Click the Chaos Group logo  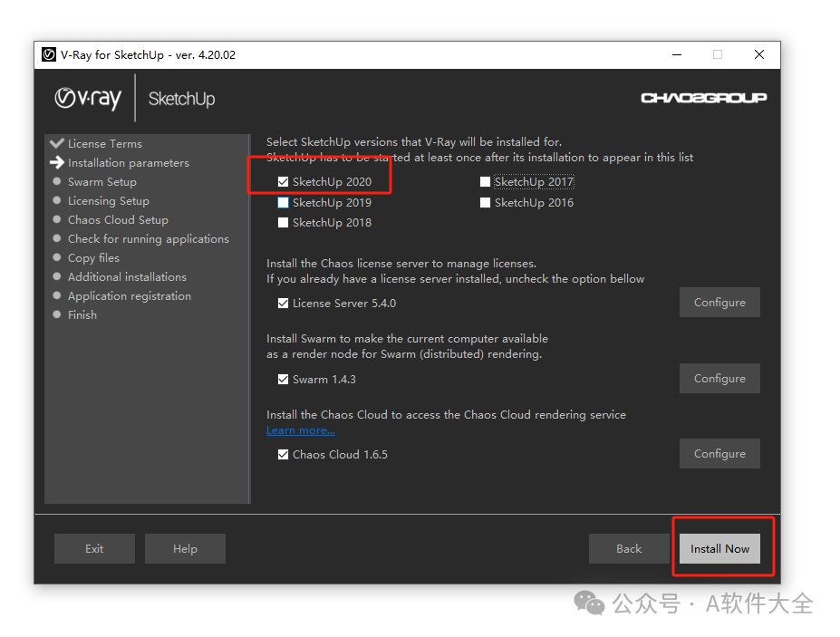(x=703, y=98)
